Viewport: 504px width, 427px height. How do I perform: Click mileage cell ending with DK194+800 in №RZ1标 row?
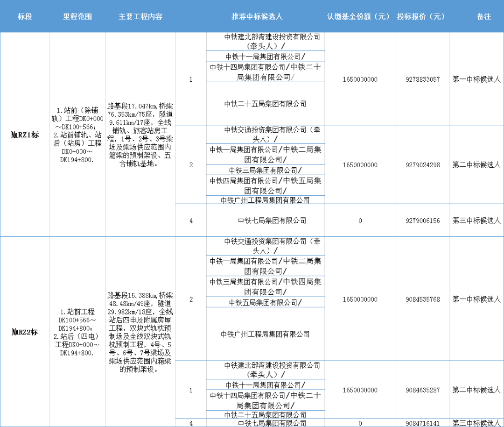tap(77, 135)
